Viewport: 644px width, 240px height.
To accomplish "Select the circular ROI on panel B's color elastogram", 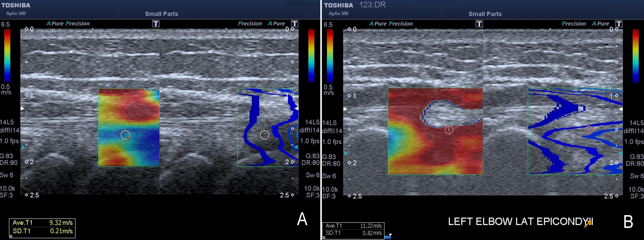I will 449,130.
